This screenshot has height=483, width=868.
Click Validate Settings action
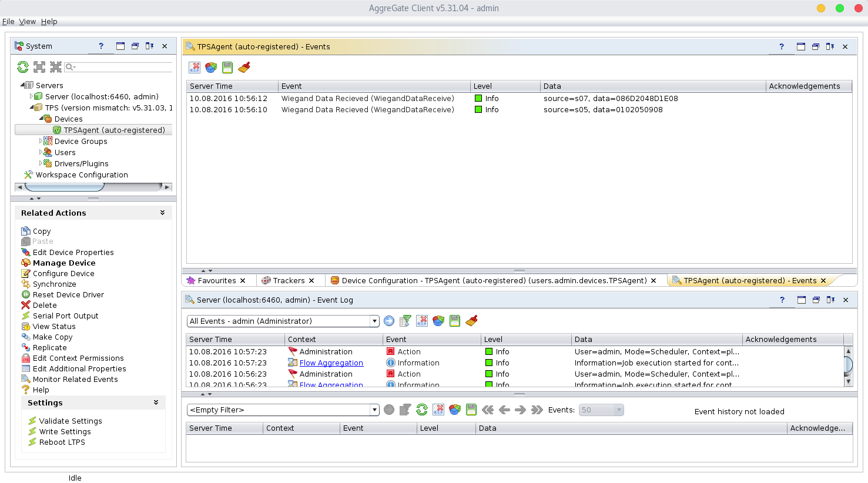click(x=71, y=421)
